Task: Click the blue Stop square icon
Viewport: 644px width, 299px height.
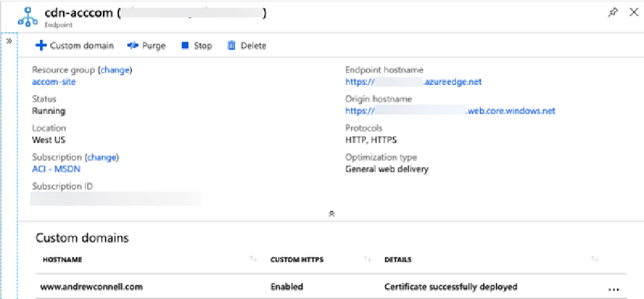Action: [x=185, y=45]
